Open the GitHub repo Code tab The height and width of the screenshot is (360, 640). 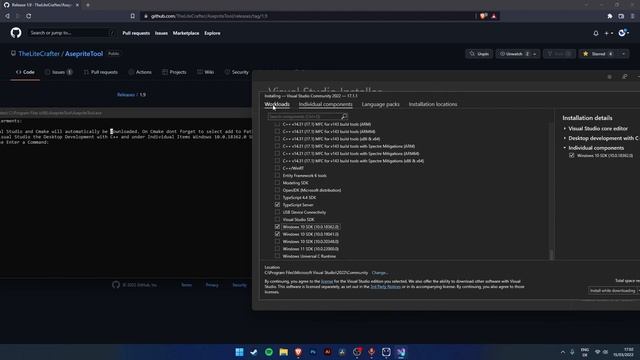click(25, 72)
